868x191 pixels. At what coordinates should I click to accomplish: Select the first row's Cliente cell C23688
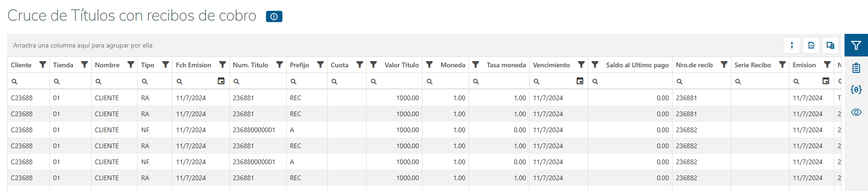[x=22, y=98]
